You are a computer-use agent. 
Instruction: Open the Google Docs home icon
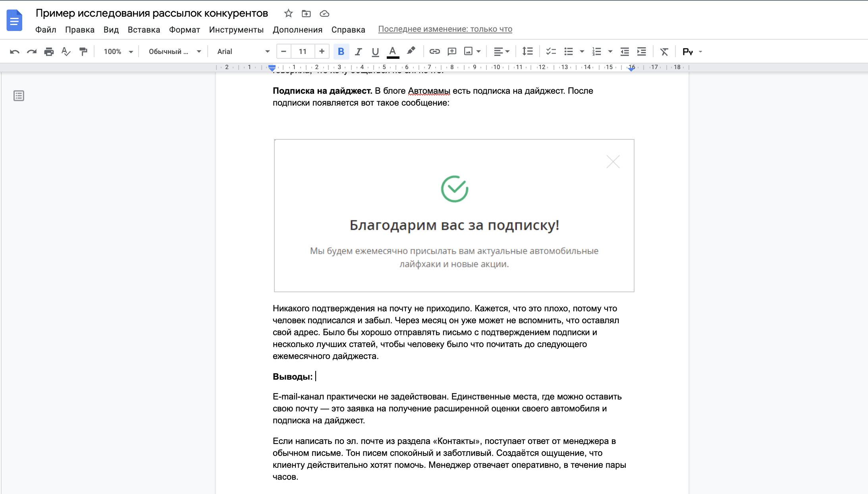[x=14, y=20]
